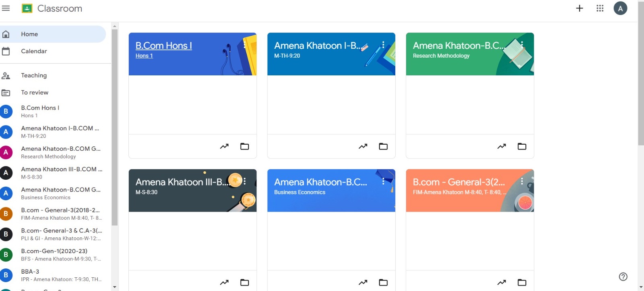Click the help question mark icon
Image resolution: width=644 pixels, height=291 pixels.
pyautogui.click(x=623, y=276)
